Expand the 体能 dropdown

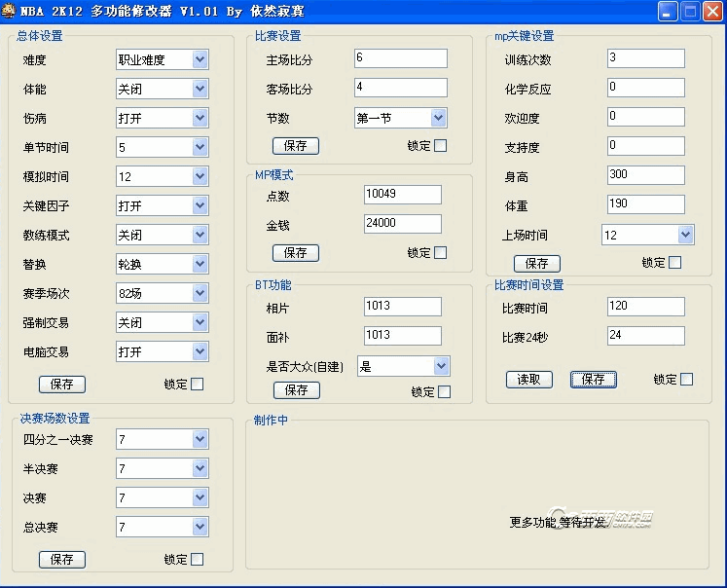[x=163, y=89]
